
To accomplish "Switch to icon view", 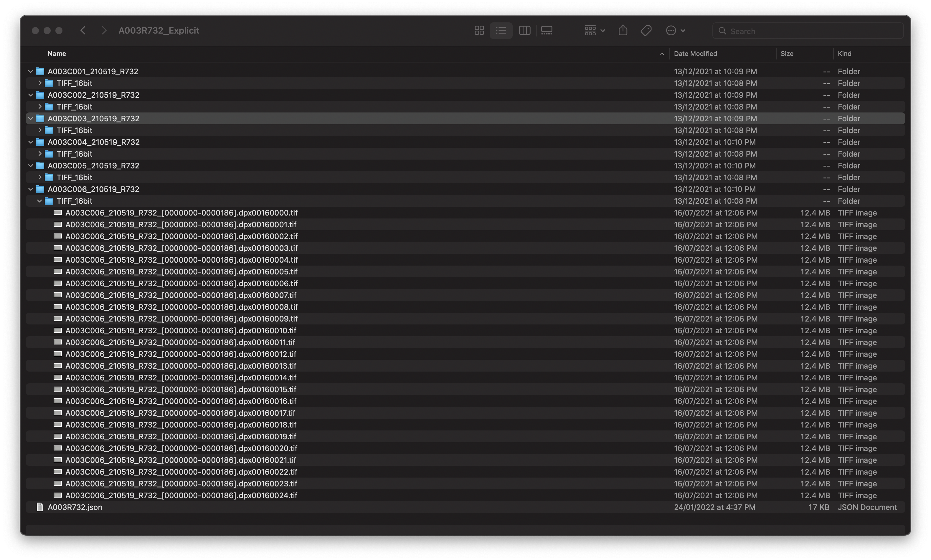I will pyautogui.click(x=479, y=31).
